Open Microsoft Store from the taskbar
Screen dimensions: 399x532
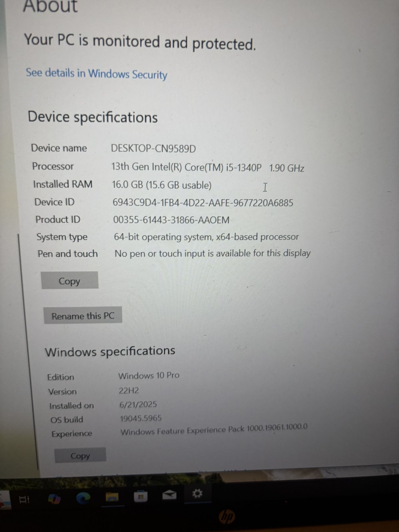[x=140, y=497]
